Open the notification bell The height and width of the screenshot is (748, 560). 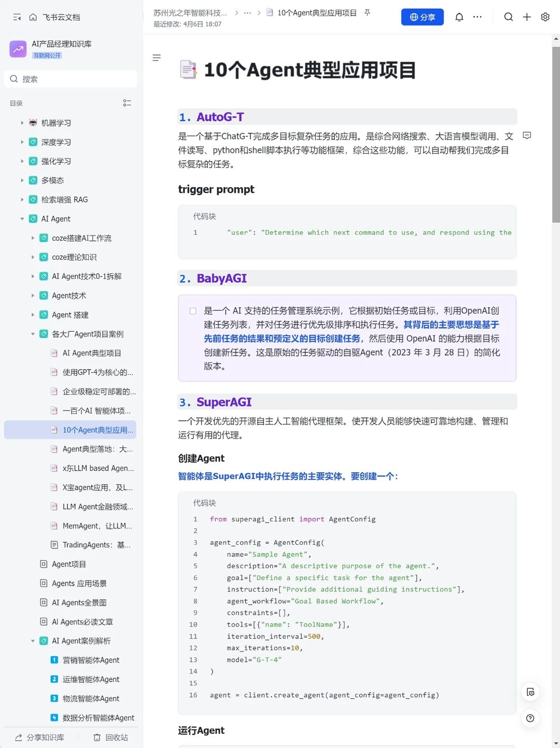(459, 17)
